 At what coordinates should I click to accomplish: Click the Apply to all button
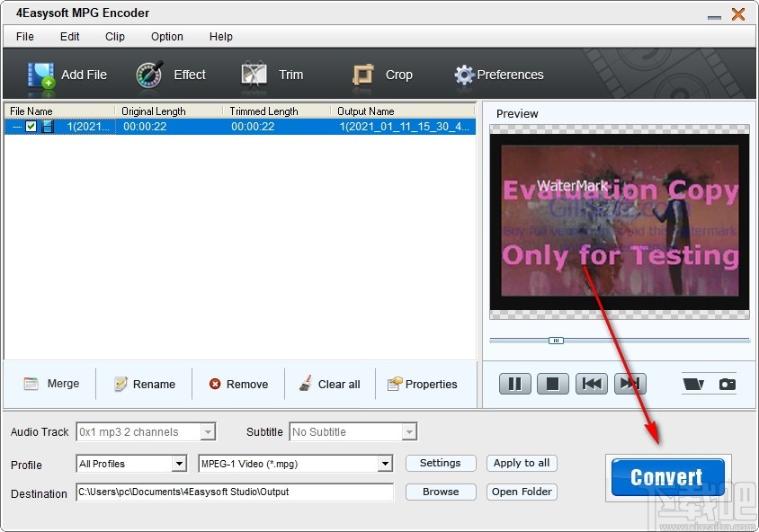pyautogui.click(x=522, y=463)
